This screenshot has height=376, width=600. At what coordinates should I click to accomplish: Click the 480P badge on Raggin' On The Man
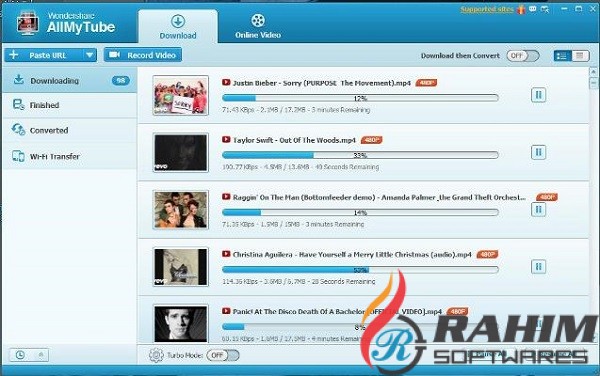coord(547,197)
